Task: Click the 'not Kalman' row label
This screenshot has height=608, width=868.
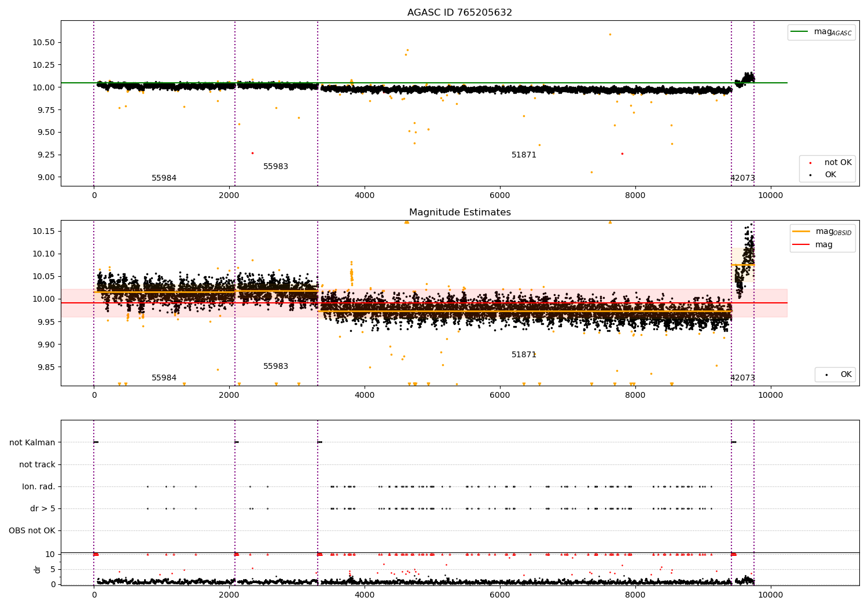Action: [32, 442]
